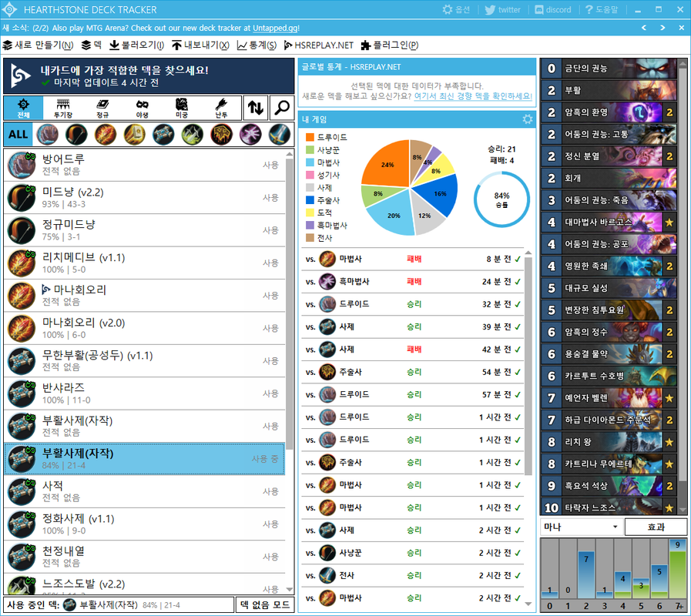
Task: Toggle 사용 on 리치메디브 (v1.1) deck
Action: tap(270, 263)
